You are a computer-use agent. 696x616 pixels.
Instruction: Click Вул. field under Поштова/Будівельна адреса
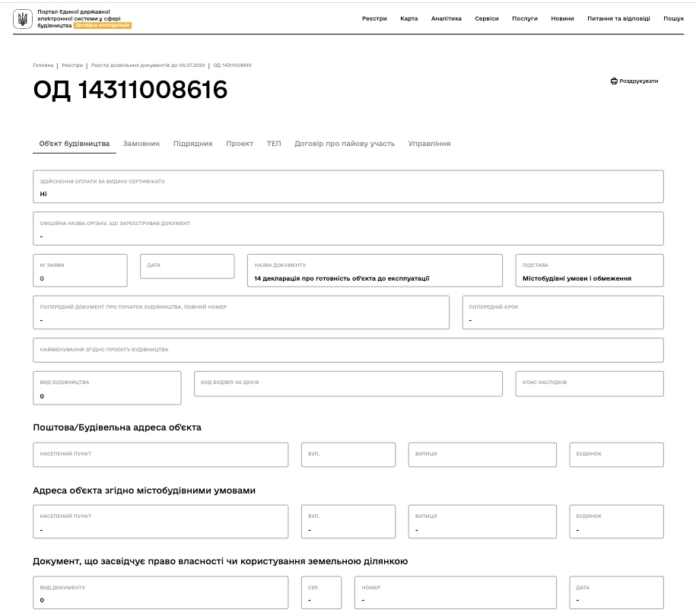point(348,455)
